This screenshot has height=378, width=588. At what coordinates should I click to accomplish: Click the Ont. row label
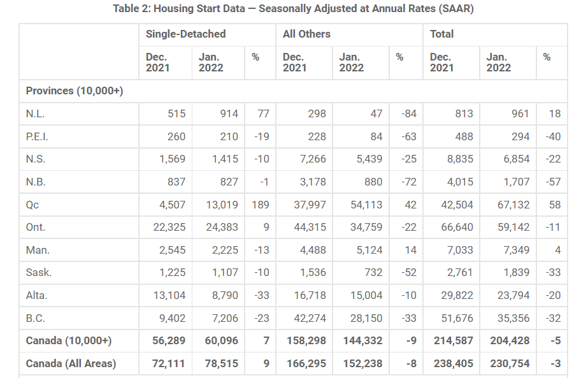(x=36, y=228)
